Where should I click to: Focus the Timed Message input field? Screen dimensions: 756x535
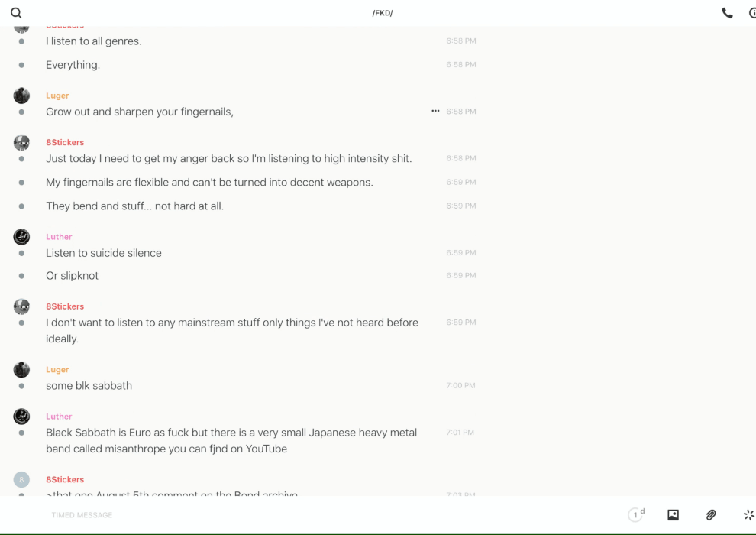tap(305, 515)
